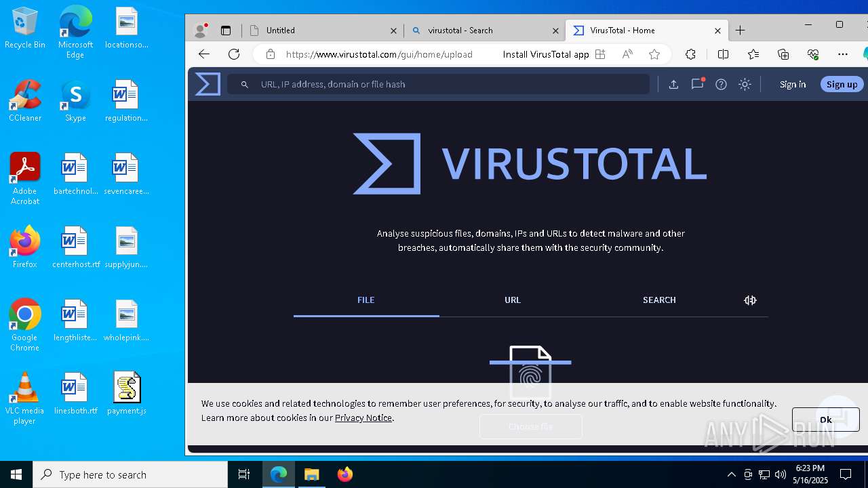The image size is (868, 488).
Task: Open a new browser tab
Action: pos(740,30)
